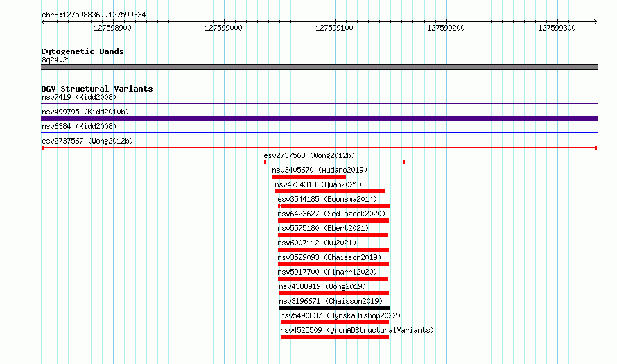Click the Cytogenetic Bands track title
The width and height of the screenshot is (617, 364).
coord(82,51)
